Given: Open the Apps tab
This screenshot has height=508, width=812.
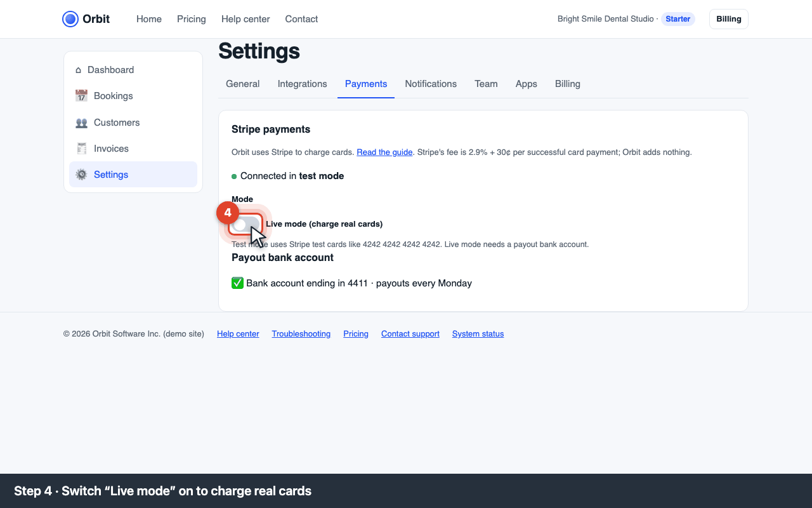Looking at the screenshot, I should 526,84.
